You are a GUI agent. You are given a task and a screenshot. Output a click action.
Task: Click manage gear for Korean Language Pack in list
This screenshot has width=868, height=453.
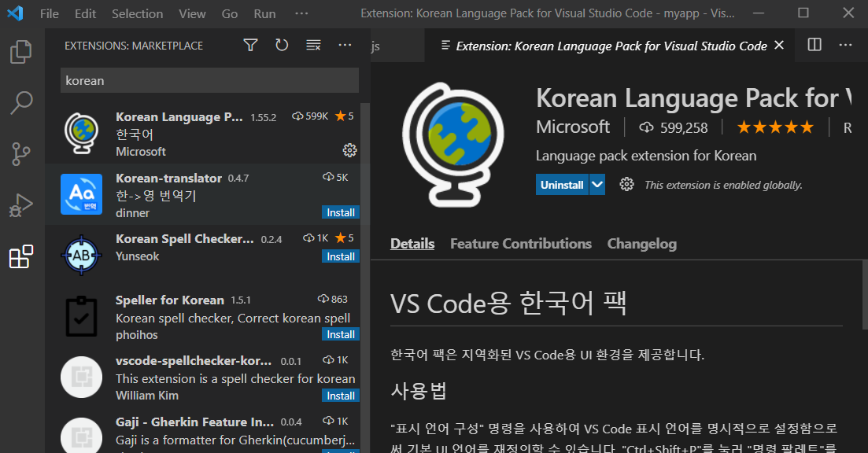(349, 150)
